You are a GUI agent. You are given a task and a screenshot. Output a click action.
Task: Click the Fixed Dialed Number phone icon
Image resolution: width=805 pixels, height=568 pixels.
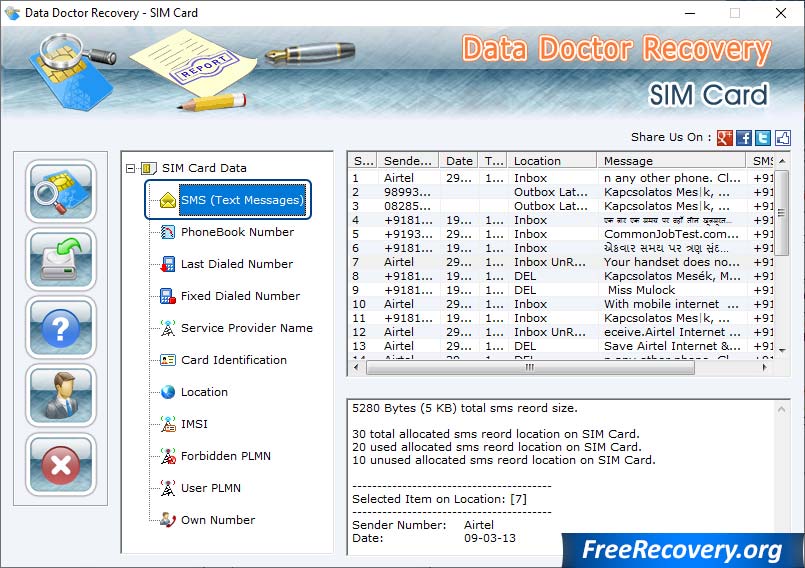coord(168,296)
